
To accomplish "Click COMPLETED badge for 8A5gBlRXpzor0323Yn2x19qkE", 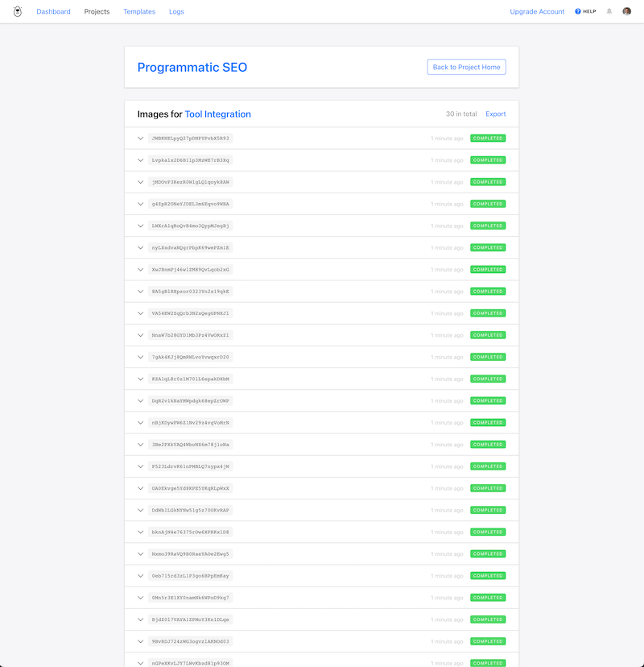I will (488, 292).
